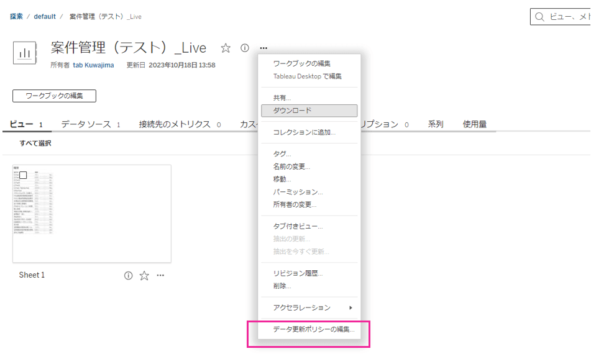This screenshot has height=364, width=591.
Task: Favorite the workbook with the star icon
Action: click(x=226, y=48)
